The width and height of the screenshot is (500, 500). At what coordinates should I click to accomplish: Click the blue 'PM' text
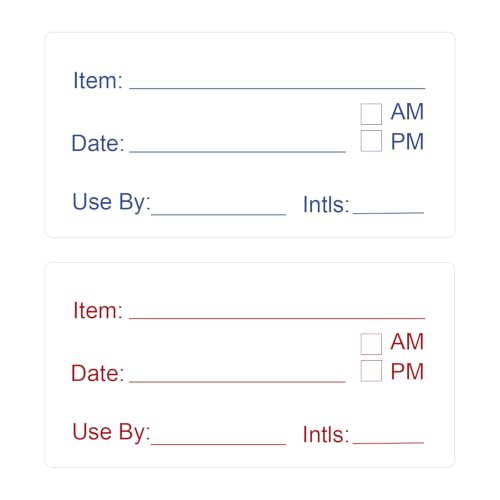[x=407, y=141]
